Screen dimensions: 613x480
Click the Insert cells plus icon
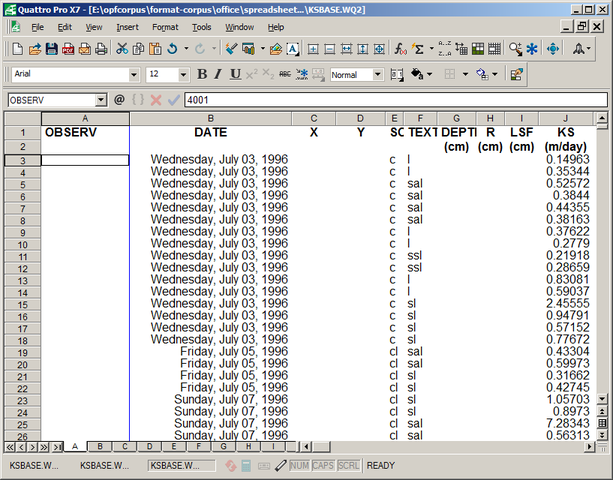point(313,49)
